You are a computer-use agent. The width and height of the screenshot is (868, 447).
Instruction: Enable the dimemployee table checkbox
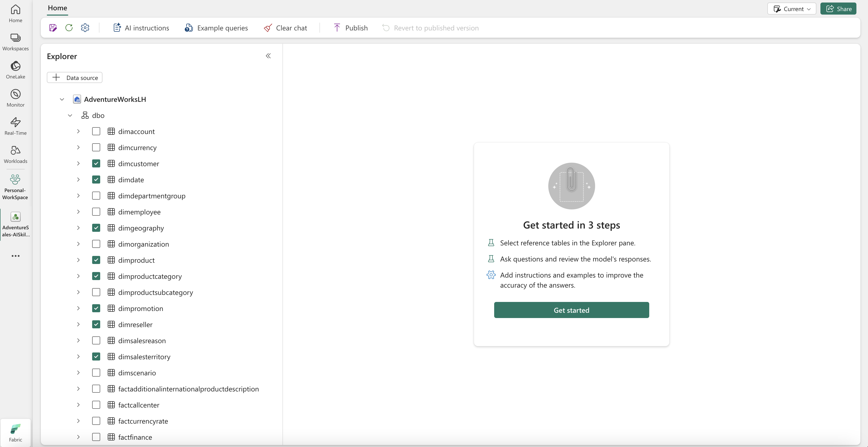pos(96,212)
